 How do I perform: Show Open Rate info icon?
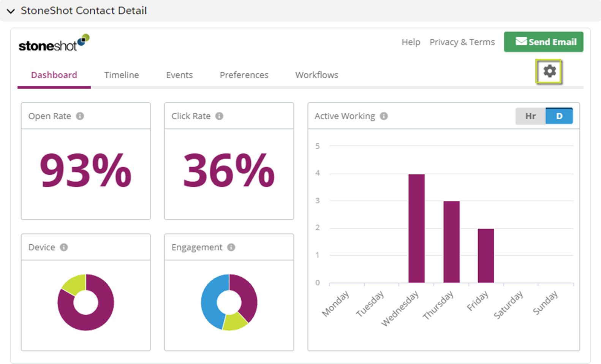80,116
